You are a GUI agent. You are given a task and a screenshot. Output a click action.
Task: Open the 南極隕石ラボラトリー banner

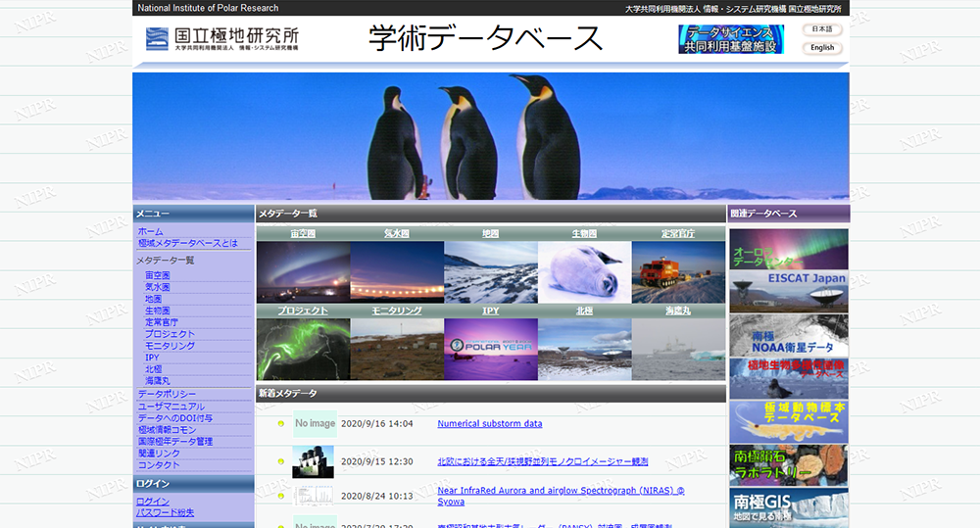[x=789, y=465]
